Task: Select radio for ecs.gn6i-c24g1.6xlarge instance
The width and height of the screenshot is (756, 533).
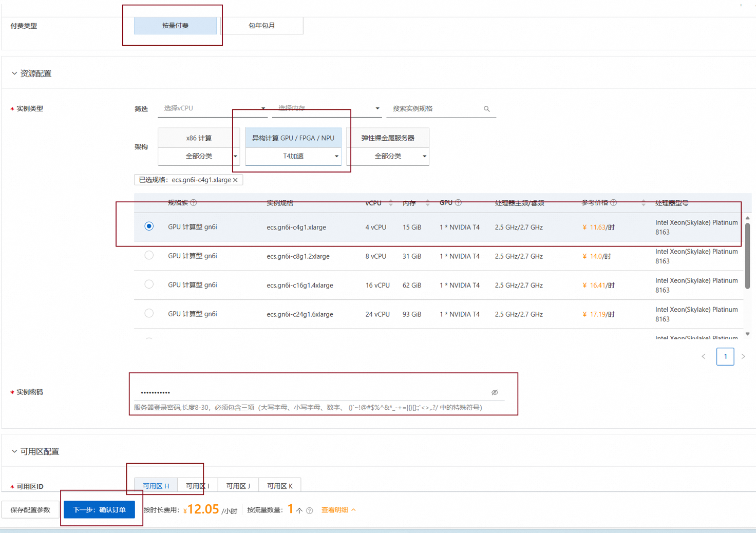Action: coord(149,313)
